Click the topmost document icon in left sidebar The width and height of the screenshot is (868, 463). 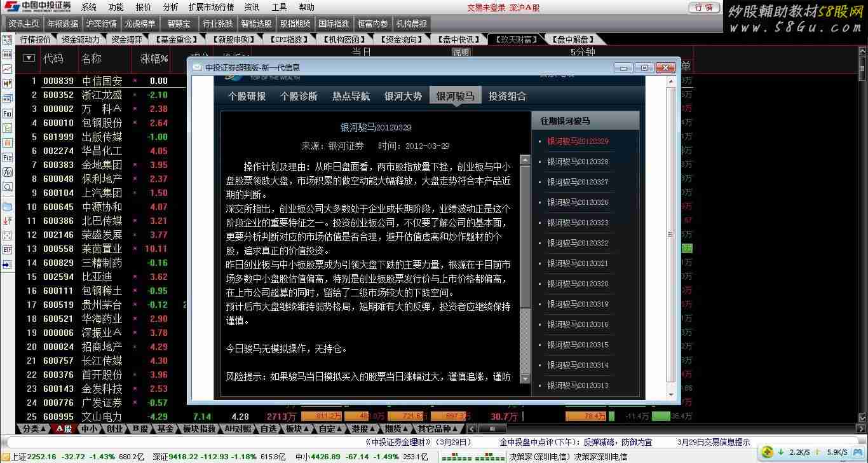point(8,39)
